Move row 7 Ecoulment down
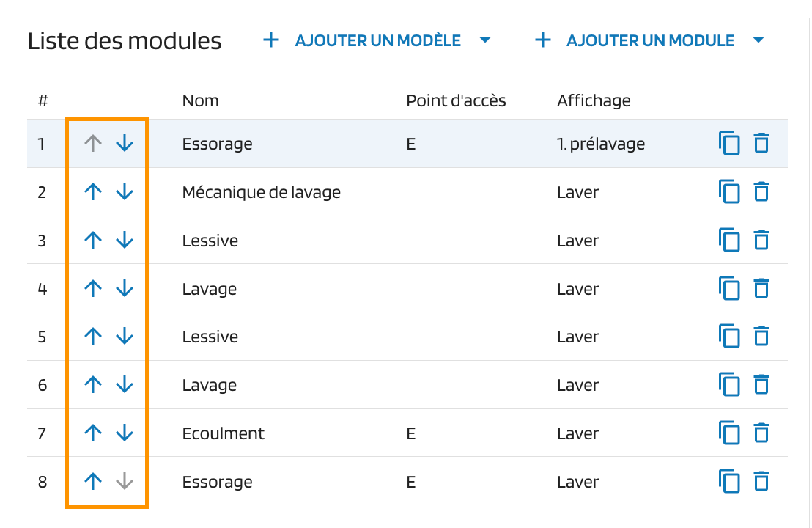The height and width of the screenshot is (528, 812). point(125,433)
